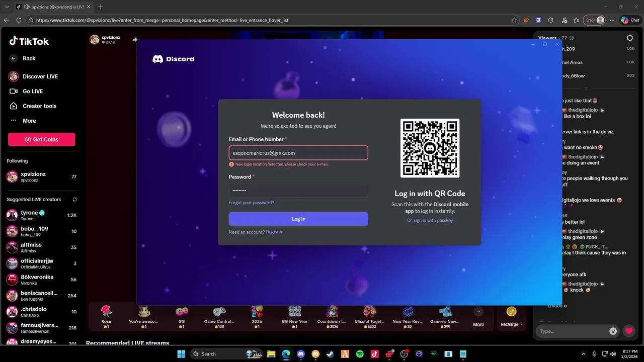Click the Discord Log In button
This screenshot has width=644, height=362.
coord(298,219)
